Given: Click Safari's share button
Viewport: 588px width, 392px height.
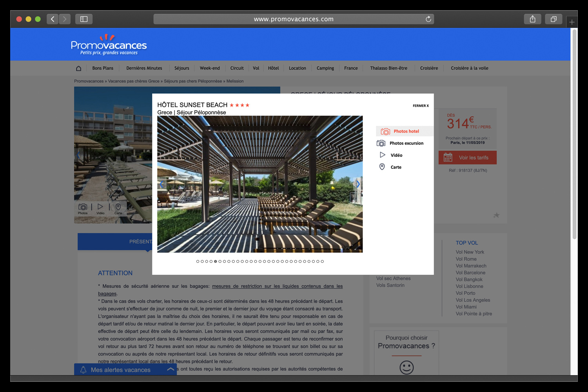Looking at the screenshot, I should [x=532, y=19].
